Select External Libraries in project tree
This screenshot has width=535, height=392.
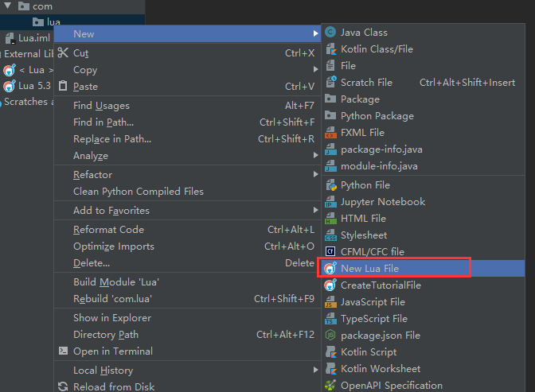click(x=29, y=54)
